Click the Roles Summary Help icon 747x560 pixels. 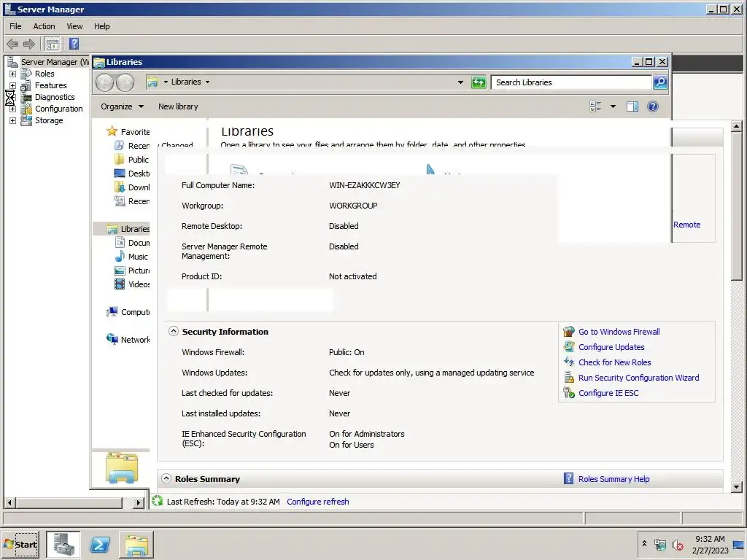click(568, 478)
